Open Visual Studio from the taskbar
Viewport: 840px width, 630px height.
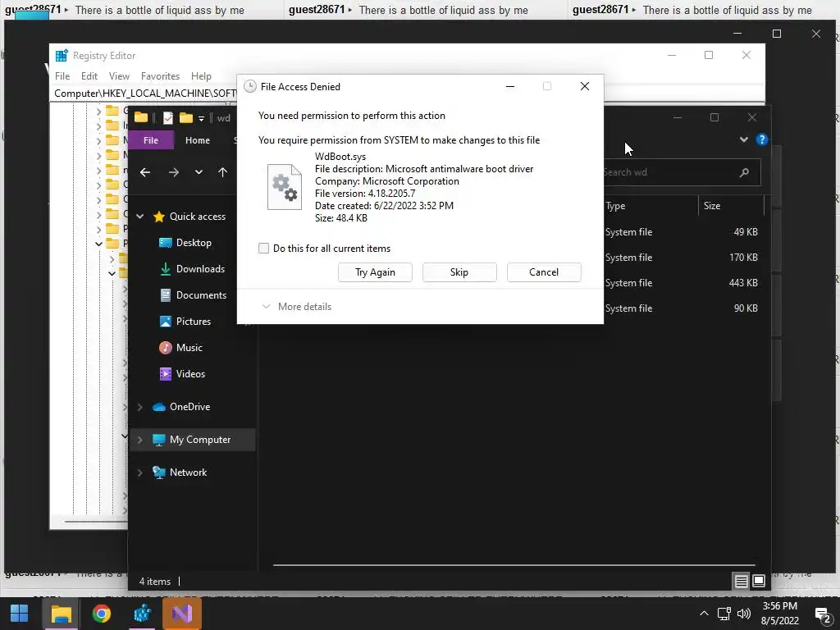pyautogui.click(x=182, y=614)
